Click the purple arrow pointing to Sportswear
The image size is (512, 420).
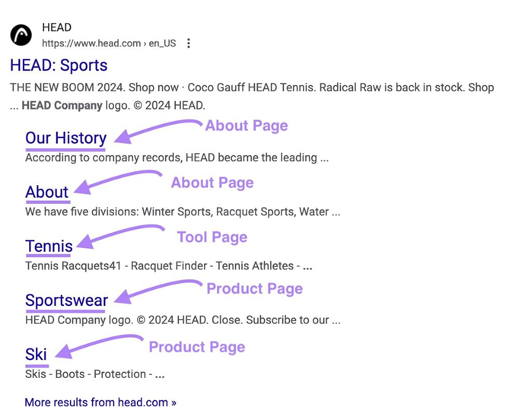point(156,291)
